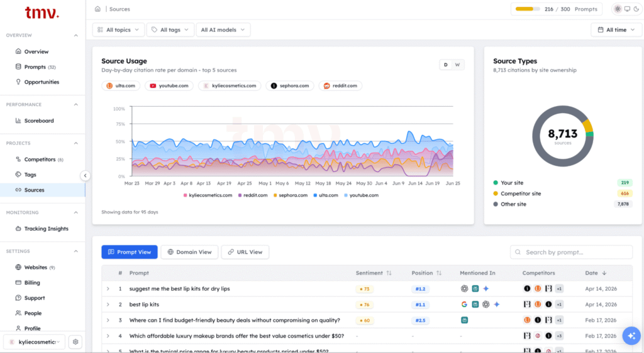The image size is (644, 353).
Task: Click the settings gear beside workspace selector
Action: pos(75,342)
